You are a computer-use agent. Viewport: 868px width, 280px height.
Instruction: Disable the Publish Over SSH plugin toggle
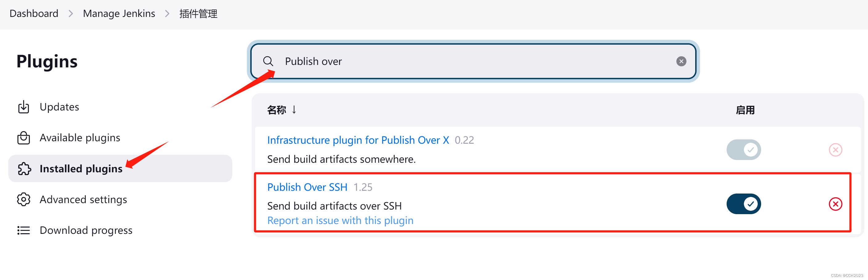point(743,204)
